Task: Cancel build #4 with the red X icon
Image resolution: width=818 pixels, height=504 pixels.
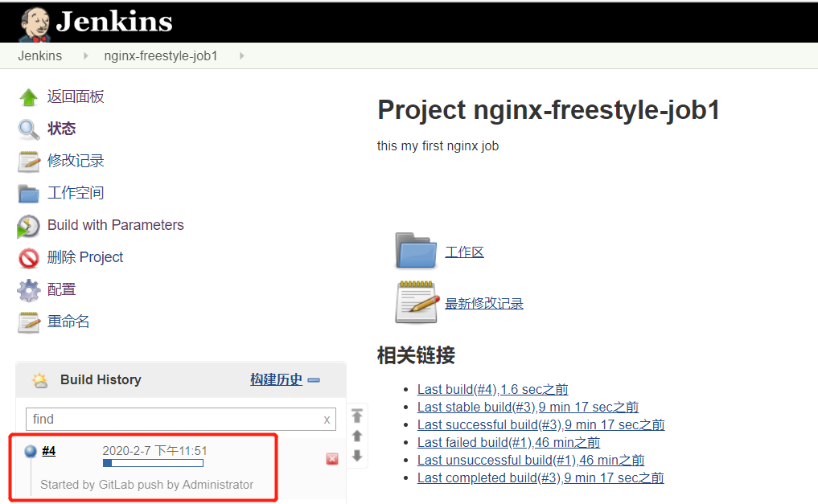Action: pos(332,459)
